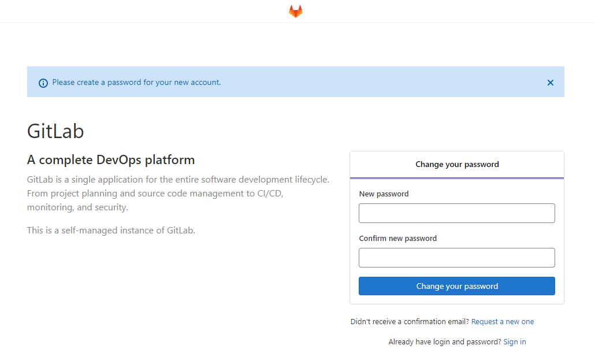
Task: Click 'This is a self-managed instance' text
Action: tap(111, 231)
